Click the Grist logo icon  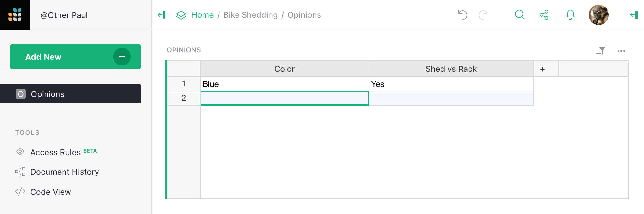click(x=15, y=15)
